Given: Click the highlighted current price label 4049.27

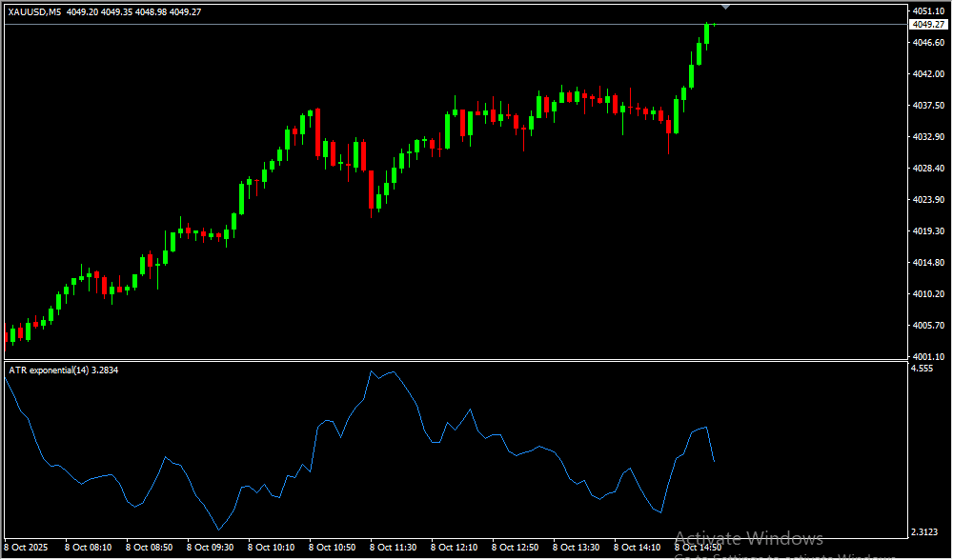Looking at the screenshot, I should pyautogui.click(x=926, y=25).
